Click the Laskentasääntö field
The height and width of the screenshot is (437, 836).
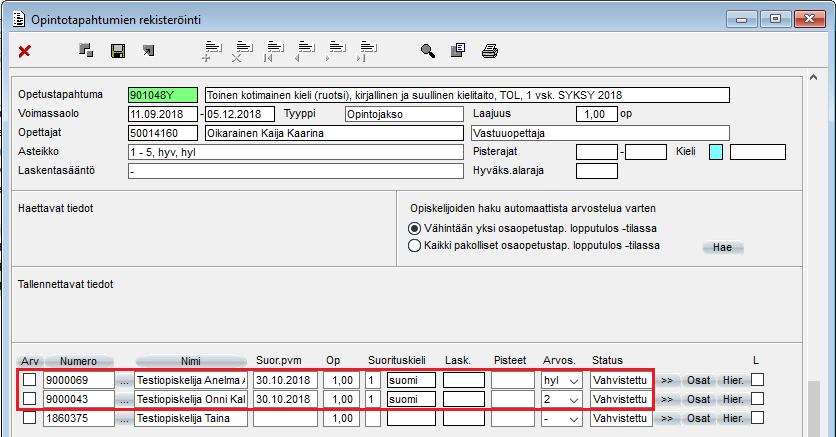coord(296,171)
